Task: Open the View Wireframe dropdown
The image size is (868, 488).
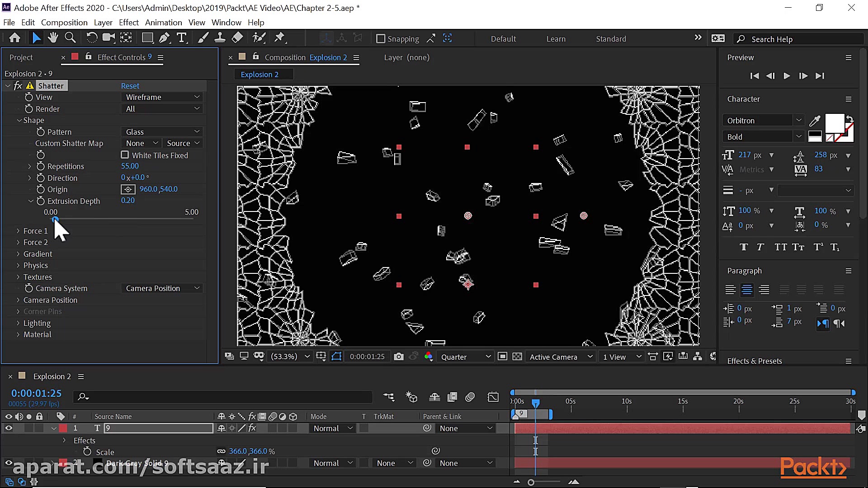Action: [162, 97]
